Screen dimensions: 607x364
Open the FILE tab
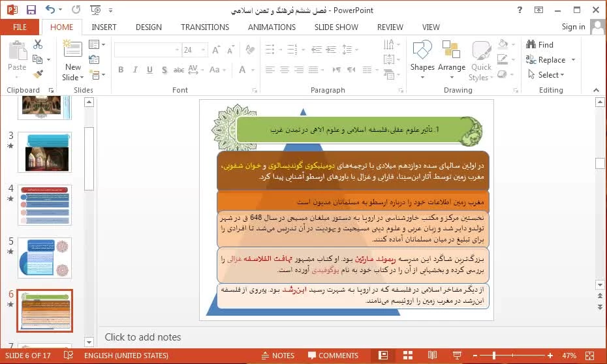[20, 27]
